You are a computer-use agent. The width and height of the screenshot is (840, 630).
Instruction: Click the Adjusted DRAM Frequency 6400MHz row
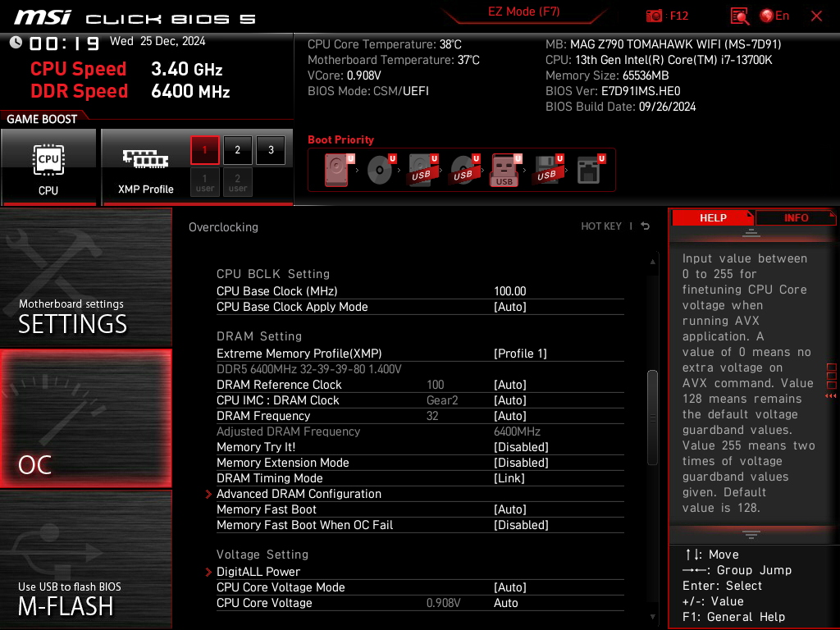coord(420,431)
